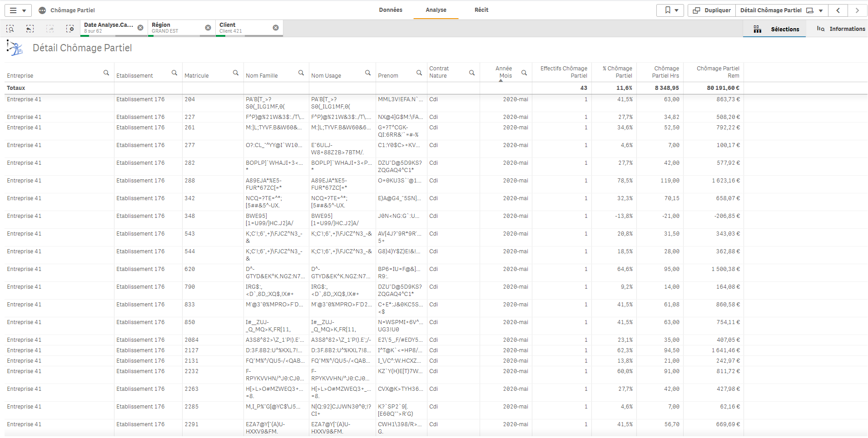This screenshot has width=868, height=438.
Task: Step back in selection history
Action: click(30, 29)
